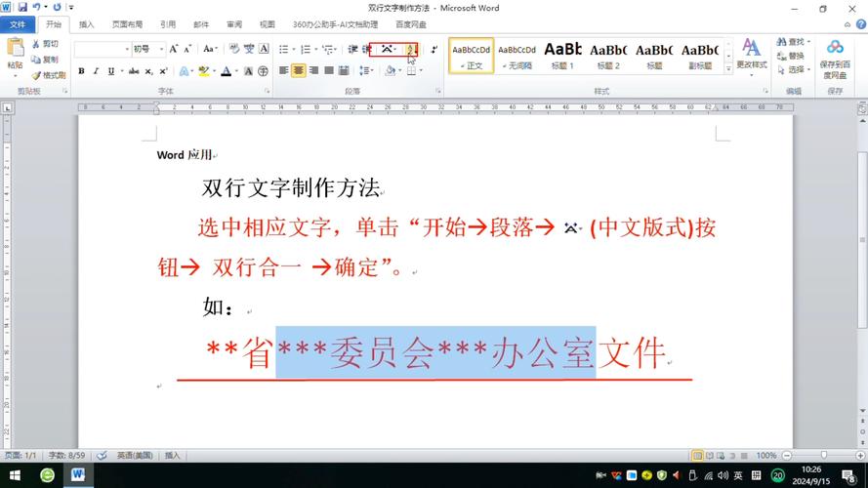Click the Copy (复制) button
This screenshot has height=488, width=868.
click(x=45, y=60)
